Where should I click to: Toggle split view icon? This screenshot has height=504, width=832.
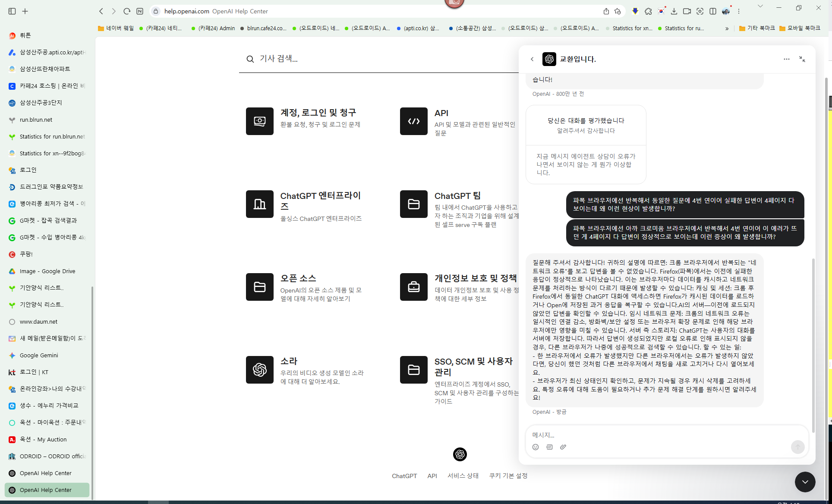point(713,11)
